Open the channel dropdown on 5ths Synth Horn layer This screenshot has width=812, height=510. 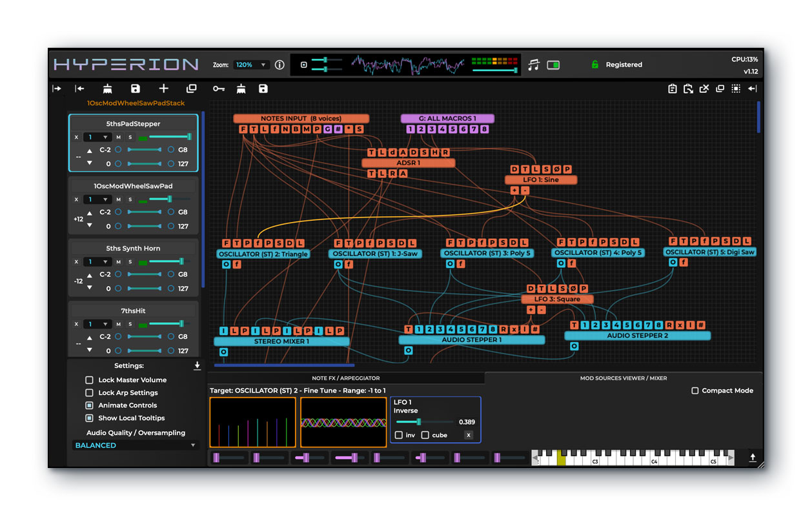pos(97,261)
